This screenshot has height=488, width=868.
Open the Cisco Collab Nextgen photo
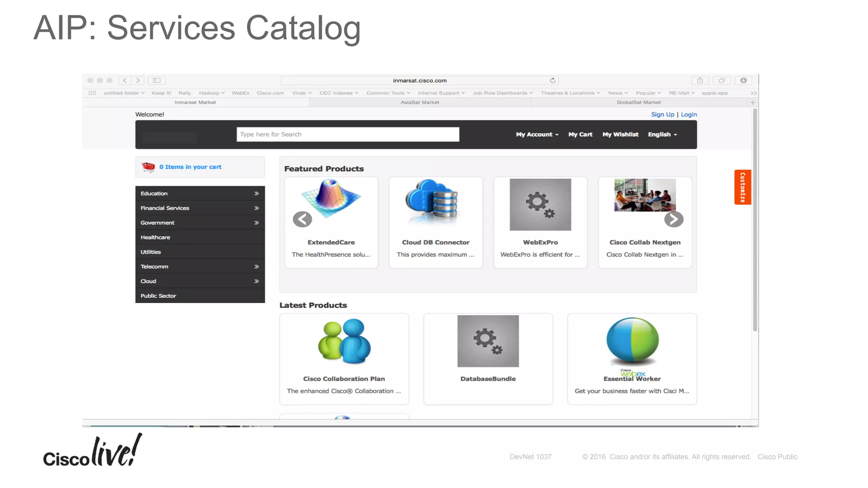point(645,195)
